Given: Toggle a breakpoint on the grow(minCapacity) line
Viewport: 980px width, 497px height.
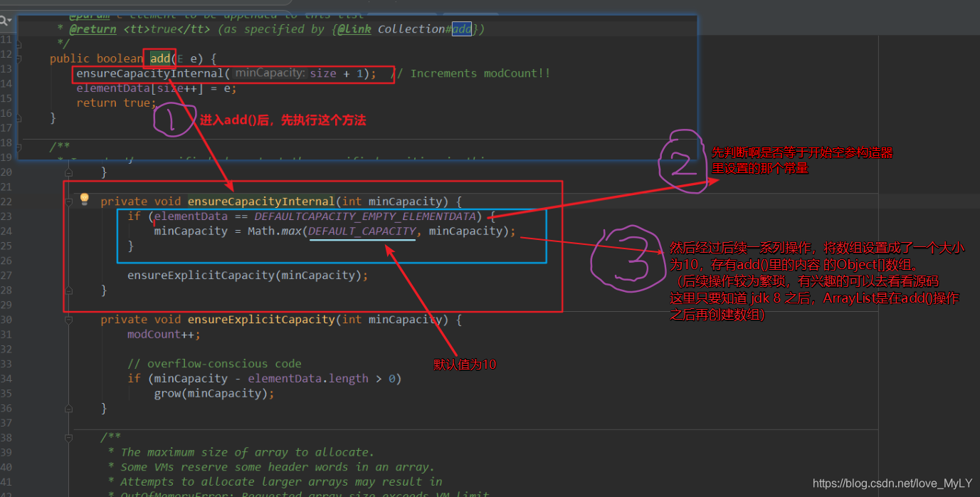Looking at the screenshot, I should pos(36,393).
